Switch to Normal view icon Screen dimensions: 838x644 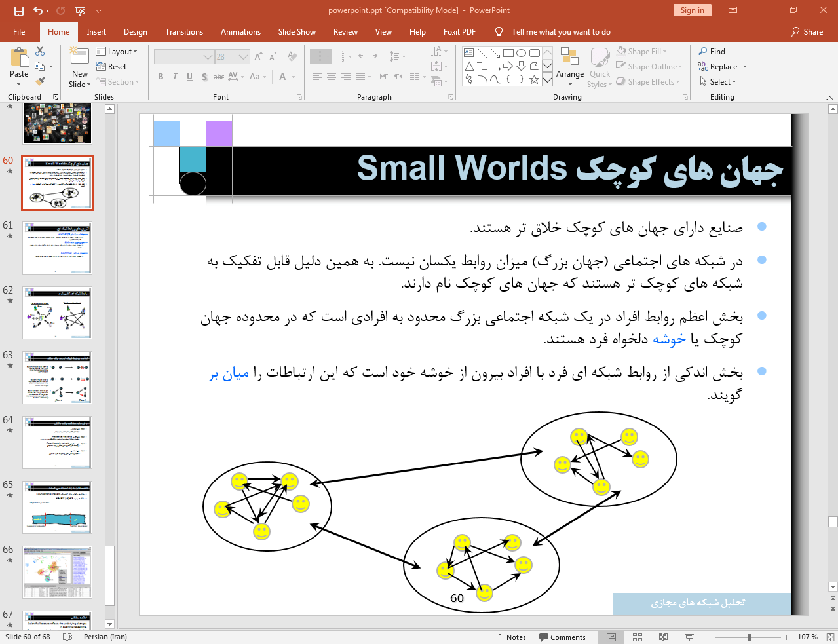click(611, 637)
